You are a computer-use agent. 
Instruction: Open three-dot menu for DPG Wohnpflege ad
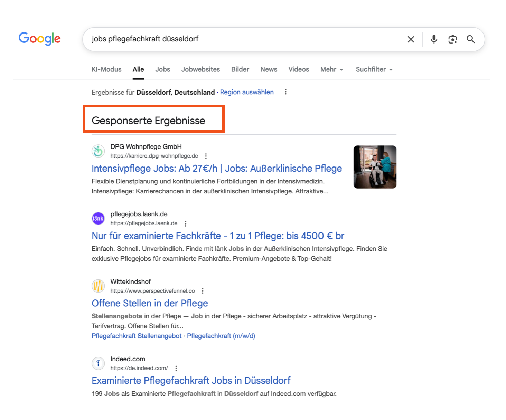(x=206, y=156)
